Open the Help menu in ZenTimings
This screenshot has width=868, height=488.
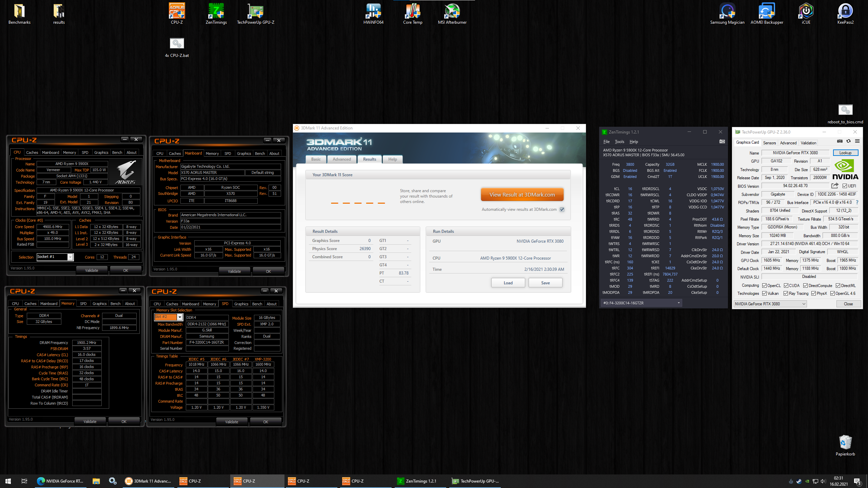coord(633,142)
